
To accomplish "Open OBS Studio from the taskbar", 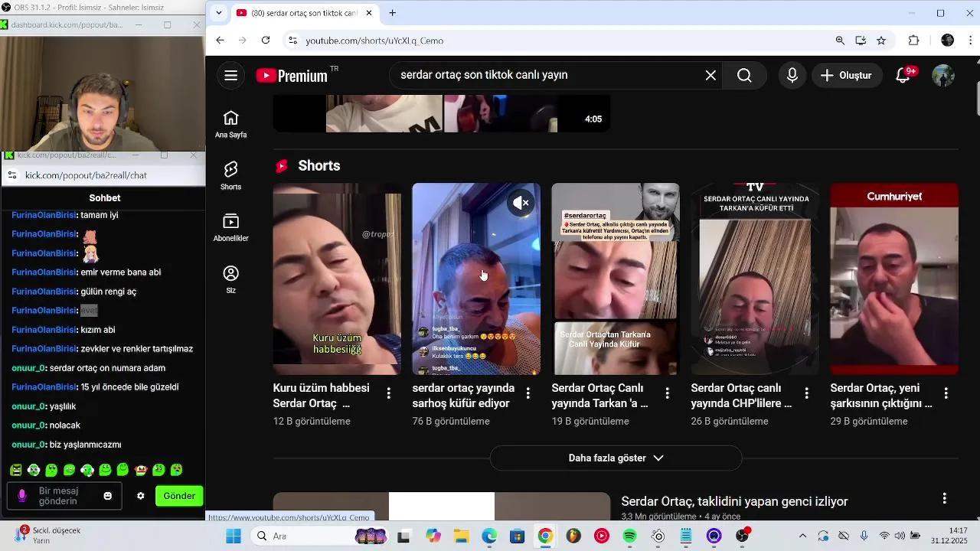I will click(x=741, y=536).
